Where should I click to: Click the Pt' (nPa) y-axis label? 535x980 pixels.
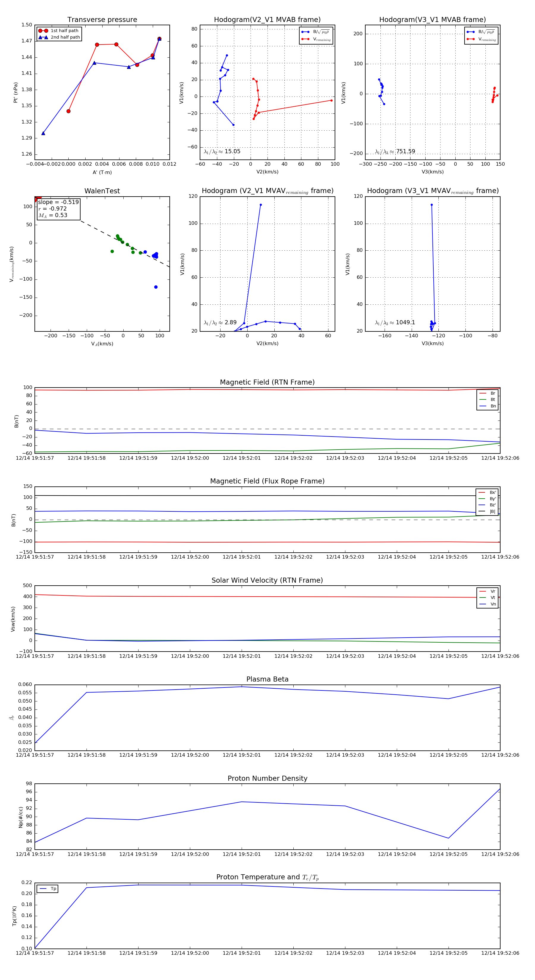pyautogui.click(x=16, y=92)
